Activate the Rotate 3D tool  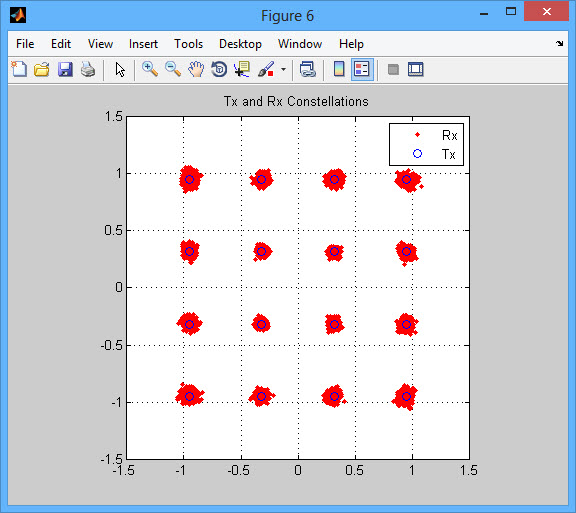coord(219,69)
